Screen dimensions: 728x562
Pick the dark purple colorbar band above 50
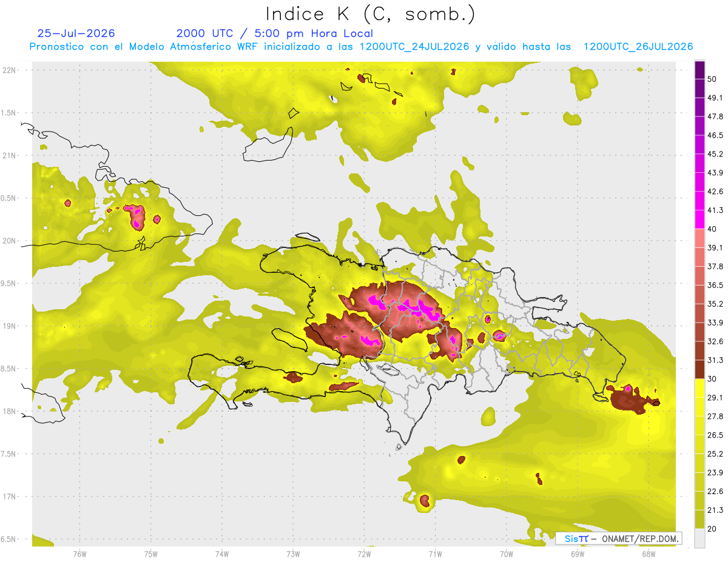pos(699,70)
